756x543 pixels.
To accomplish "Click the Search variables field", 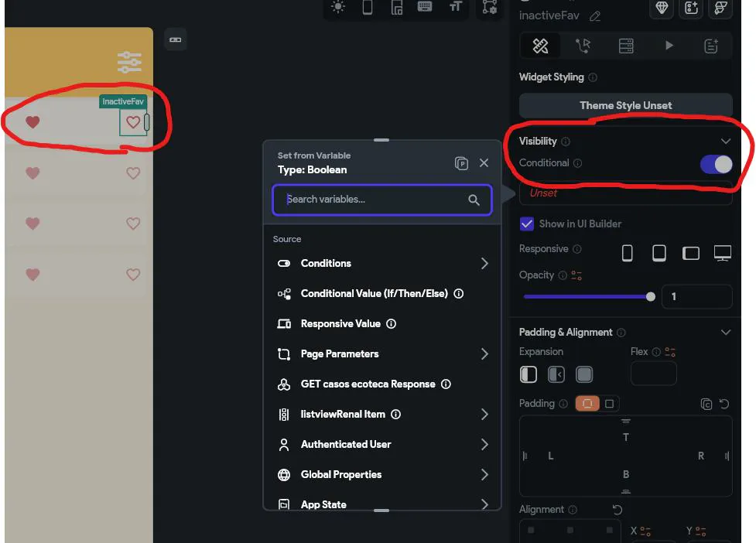I will (x=381, y=200).
